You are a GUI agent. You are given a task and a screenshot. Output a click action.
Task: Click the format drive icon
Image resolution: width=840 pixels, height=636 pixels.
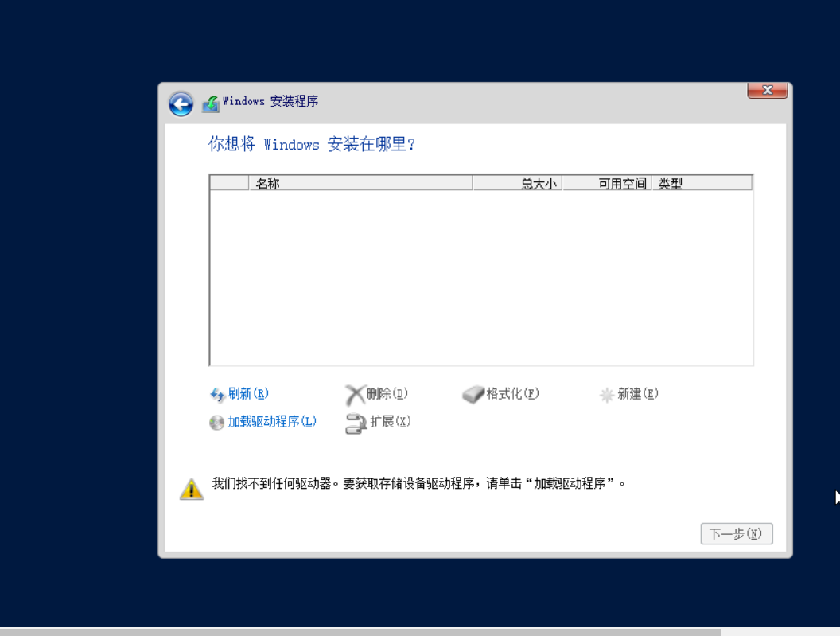click(473, 395)
